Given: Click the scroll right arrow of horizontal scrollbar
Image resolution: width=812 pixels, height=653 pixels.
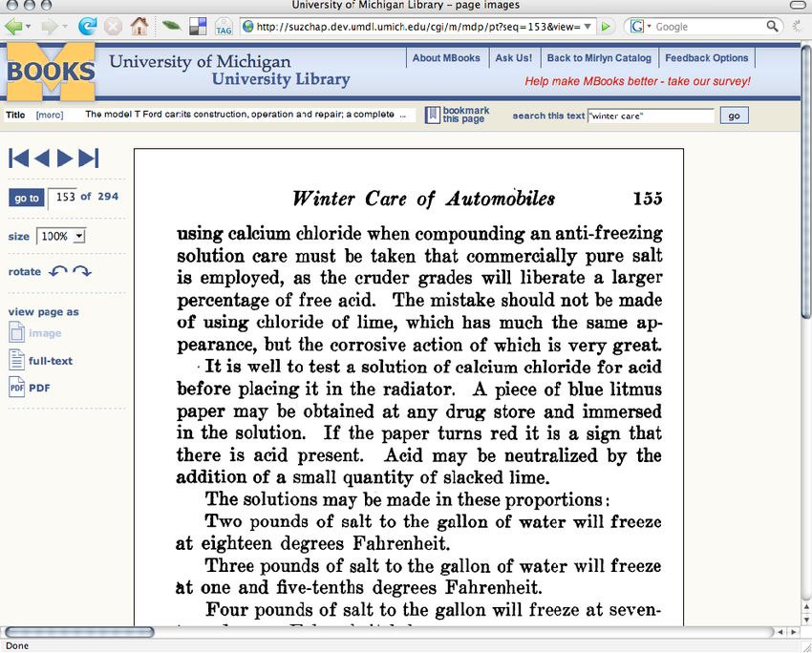Looking at the screenshot, I should point(793,632).
